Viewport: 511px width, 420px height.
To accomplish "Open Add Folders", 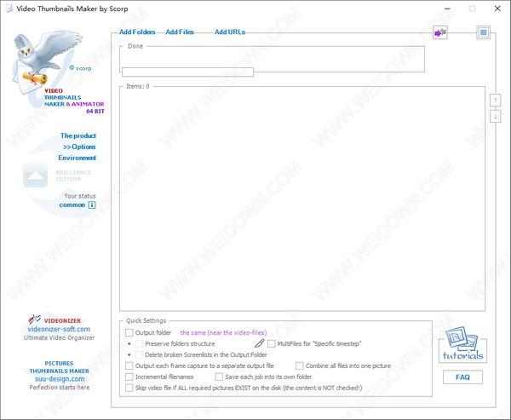I will coord(137,32).
